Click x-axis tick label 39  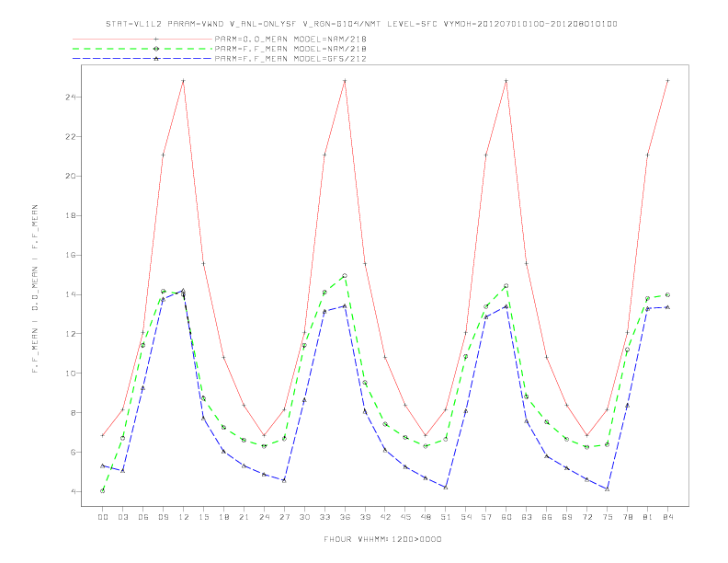point(365,517)
